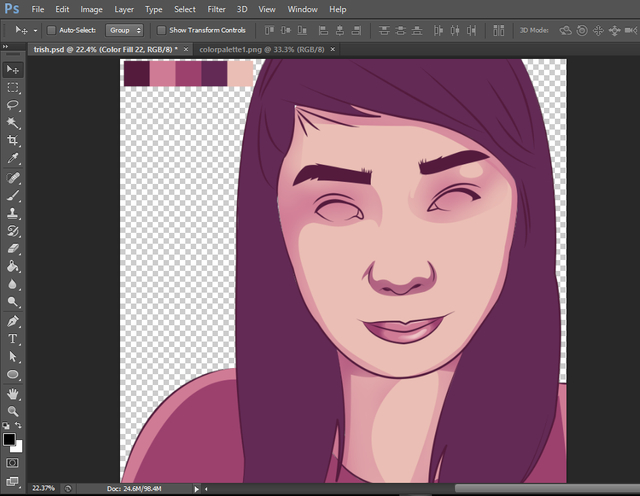The image size is (640, 496).
Task: Choose the Crop tool
Action: pos(13,141)
